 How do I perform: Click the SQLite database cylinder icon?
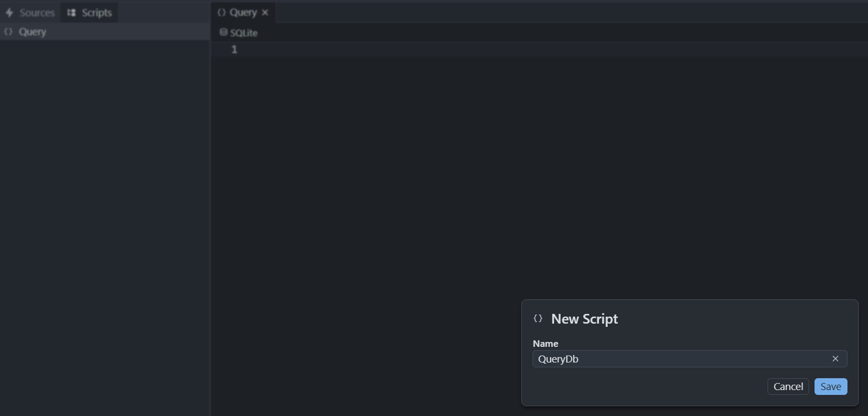coord(223,32)
